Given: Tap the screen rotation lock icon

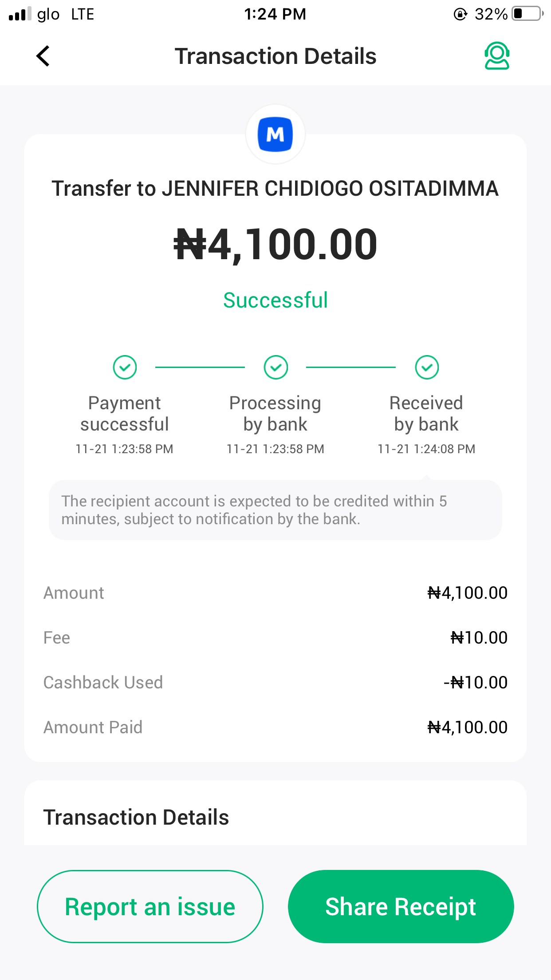Looking at the screenshot, I should point(460,14).
